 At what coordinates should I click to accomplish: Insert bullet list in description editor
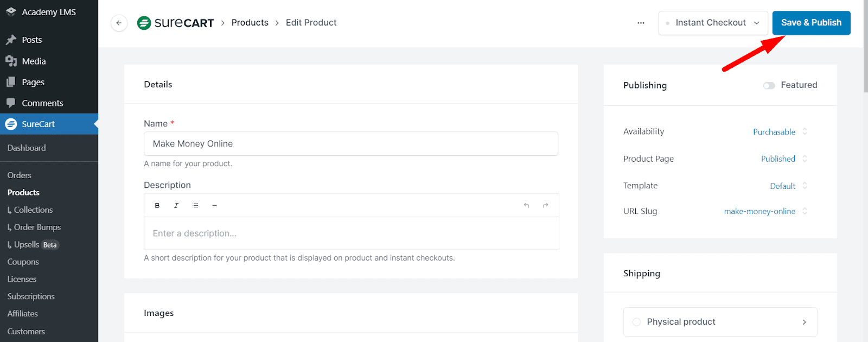point(195,205)
